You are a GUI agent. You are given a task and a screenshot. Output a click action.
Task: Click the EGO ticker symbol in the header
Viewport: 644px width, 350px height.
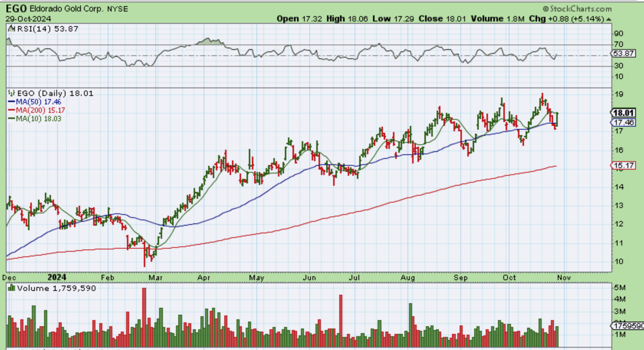point(16,8)
